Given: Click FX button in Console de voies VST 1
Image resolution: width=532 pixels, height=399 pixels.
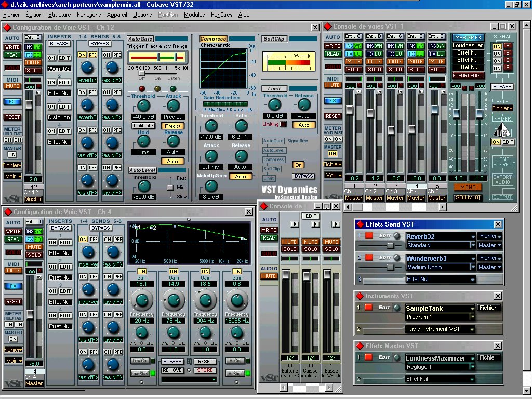Looking at the screenshot, I should (x=333, y=101).
